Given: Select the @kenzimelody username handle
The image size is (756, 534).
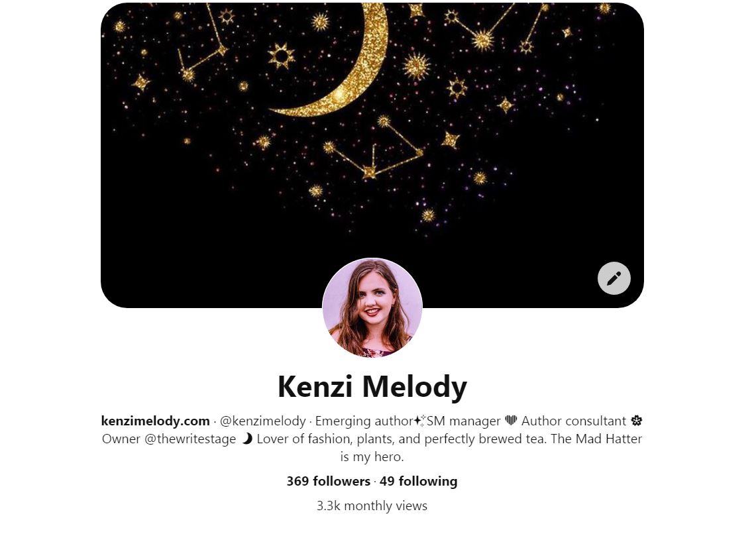Looking at the screenshot, I should (263, 421).
